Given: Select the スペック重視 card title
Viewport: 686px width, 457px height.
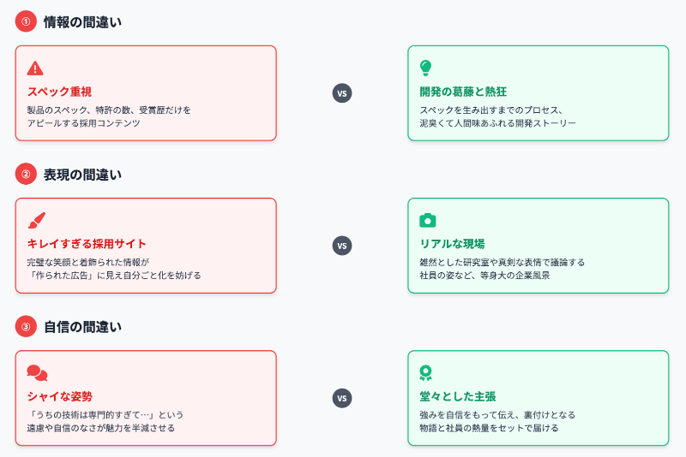Looking at the screenshot, I should tap(59, 91).
